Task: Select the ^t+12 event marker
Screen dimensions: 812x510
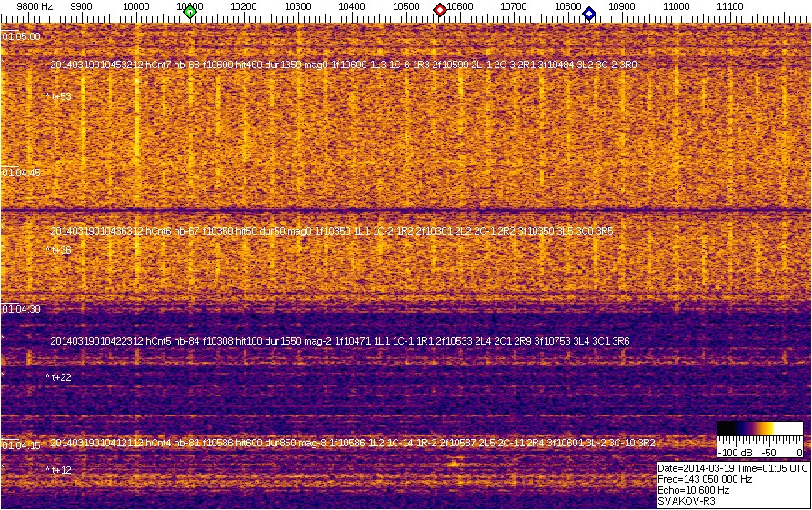Action: [59, 470]
